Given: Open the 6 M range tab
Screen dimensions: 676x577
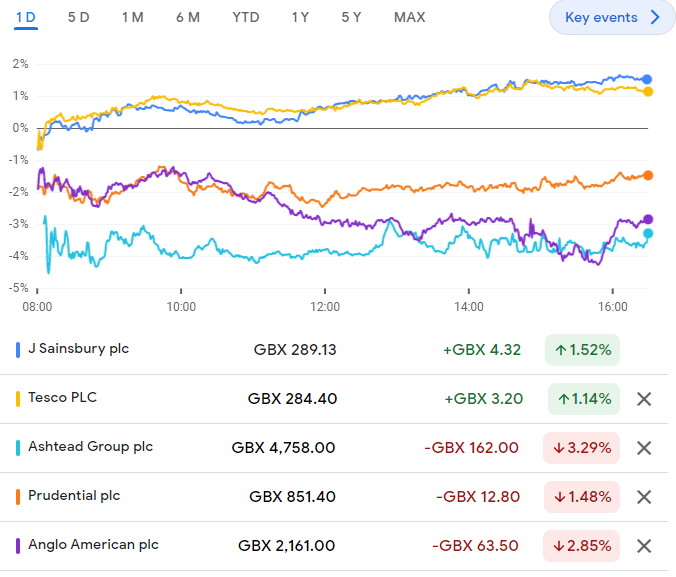Looking at the screenshot, I should click(x=188, y=18).
